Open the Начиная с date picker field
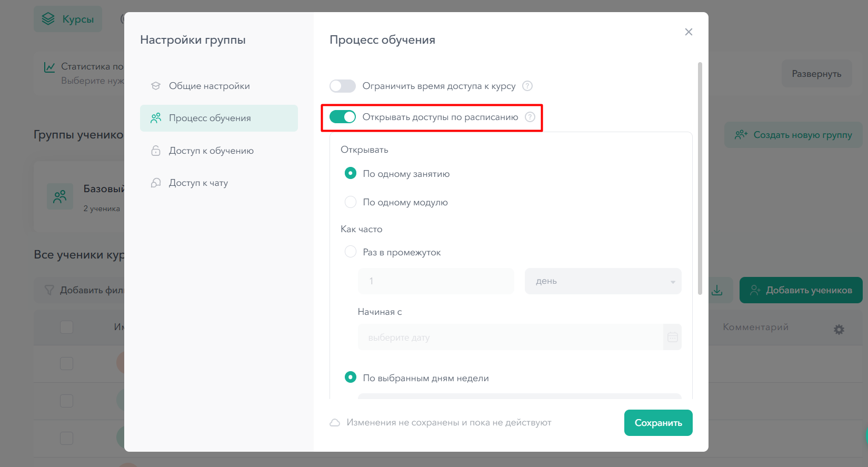The width and height of the screenshot is (868, 467). [x=511, y=337]
